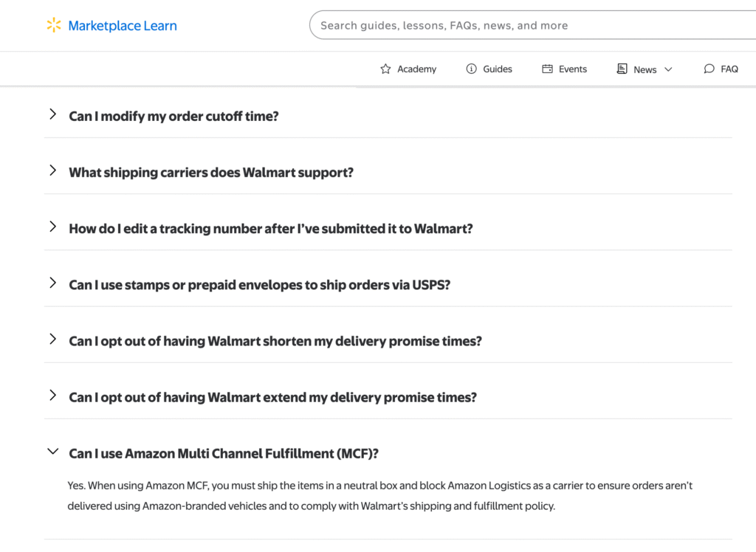Expand chevron for stamps or prepaid envelopes question

(53, 283)
